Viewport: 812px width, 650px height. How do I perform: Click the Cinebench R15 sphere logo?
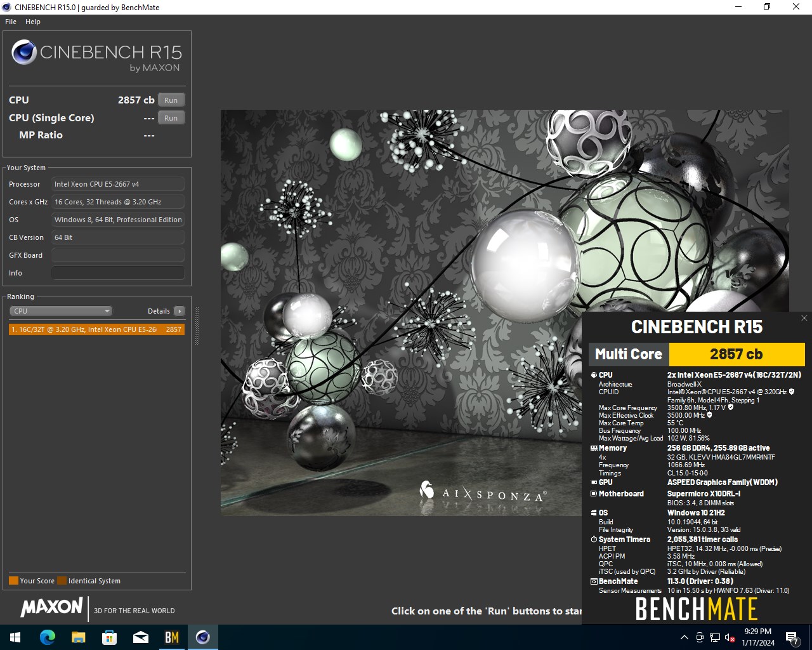pos(24,52)
